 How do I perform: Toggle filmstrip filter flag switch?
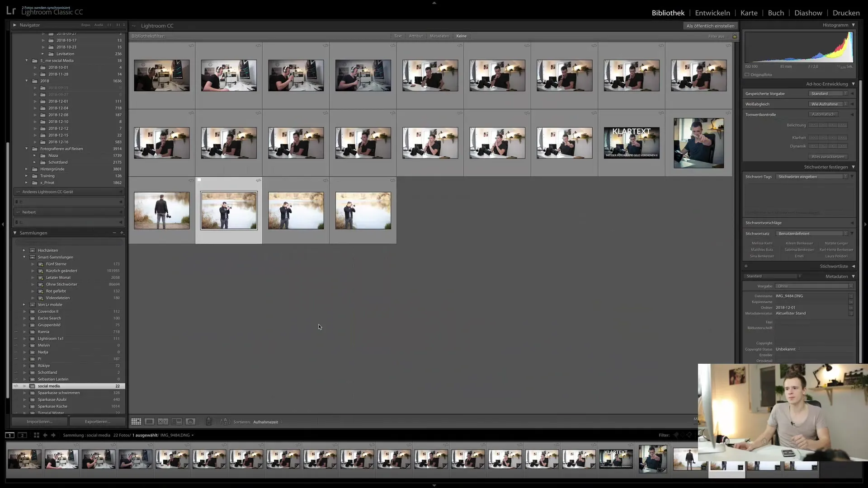tap(676, 435)
